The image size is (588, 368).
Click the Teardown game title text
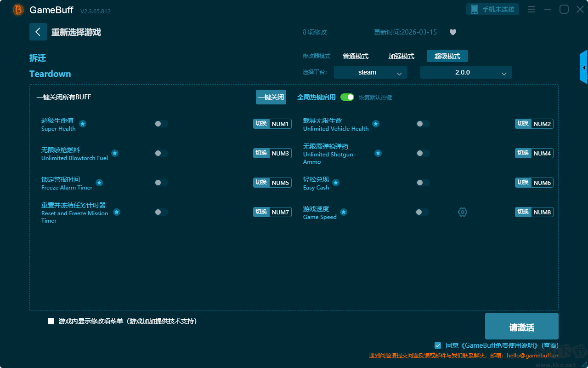point(50,74)
